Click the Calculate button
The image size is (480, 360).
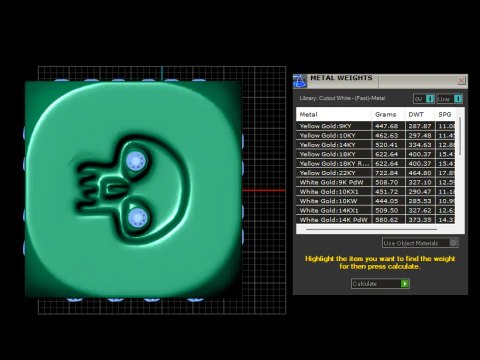[x=380, y=284]
